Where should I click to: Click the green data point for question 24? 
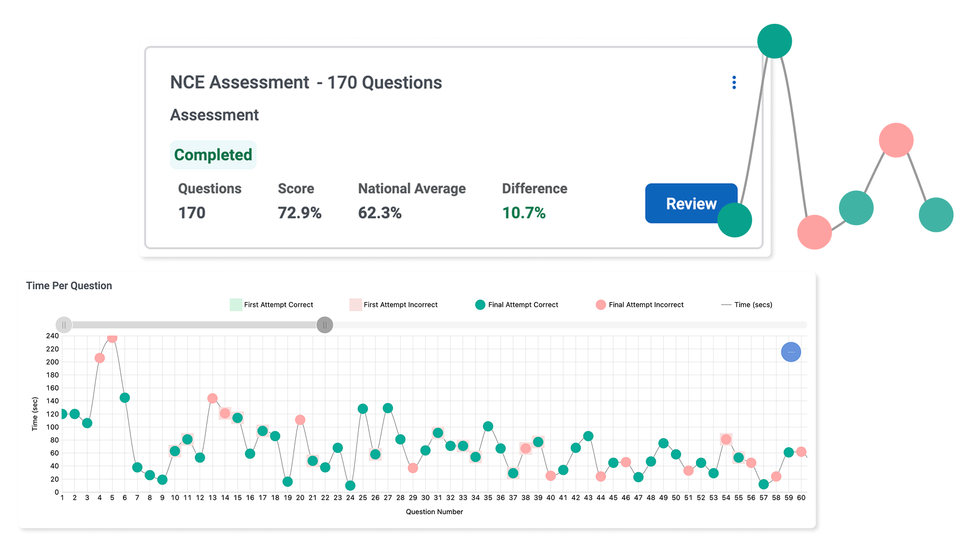click(350, 486)
